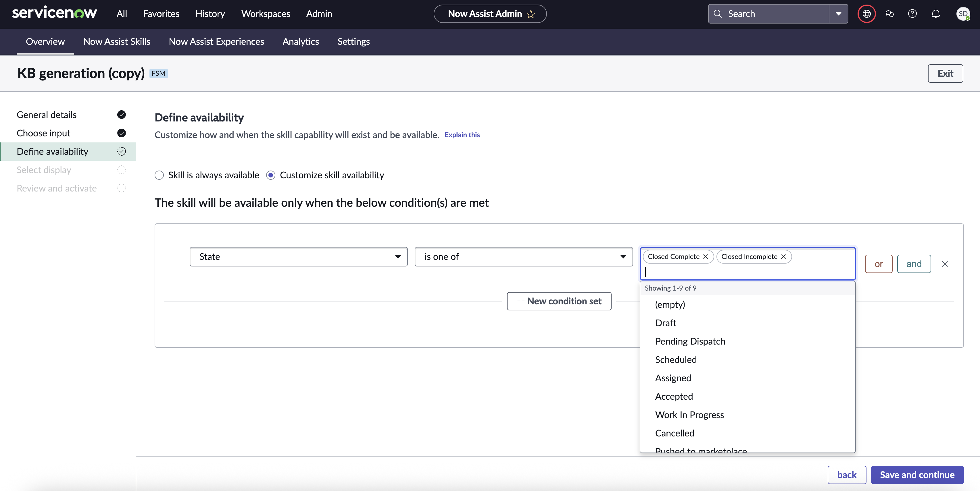Add an or condition
Screen dimensions: 980x491
pyautogui.click(x=879, y=264)
